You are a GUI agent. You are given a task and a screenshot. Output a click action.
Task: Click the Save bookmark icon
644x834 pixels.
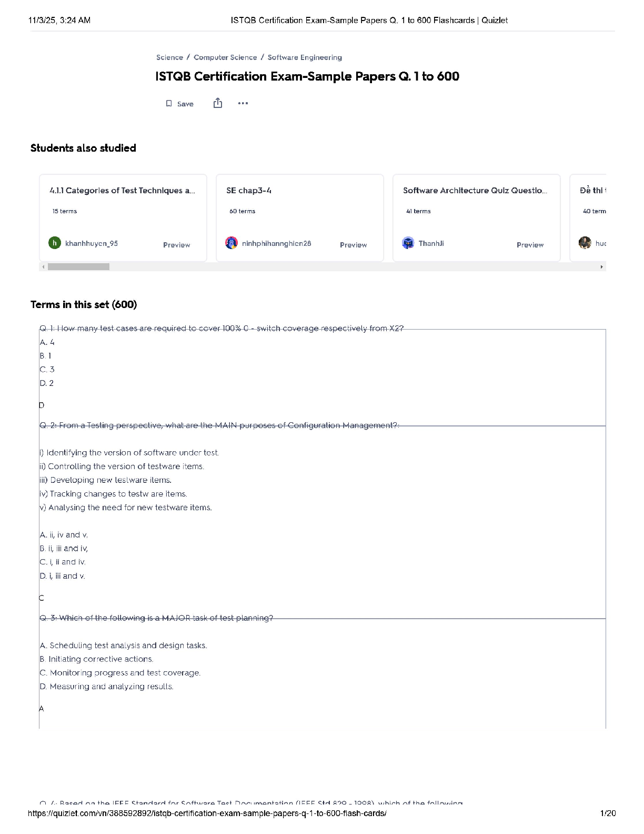pos(169,104)
